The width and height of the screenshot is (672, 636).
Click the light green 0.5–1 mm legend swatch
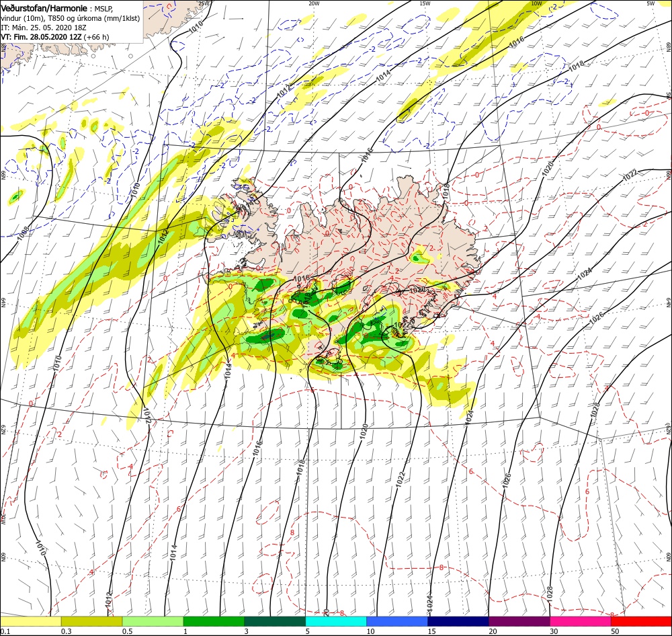tap(153, 622)
